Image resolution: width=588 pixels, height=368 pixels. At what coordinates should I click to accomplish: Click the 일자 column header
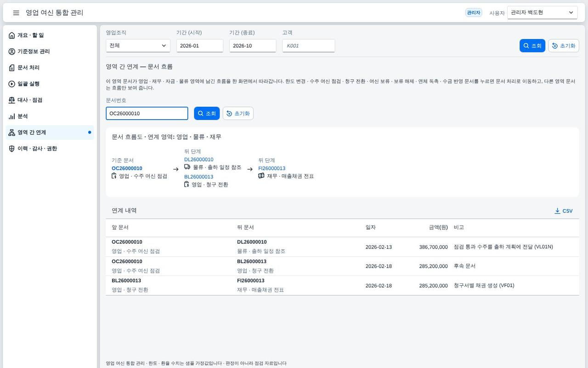pyautogui.click(x=371, y=227)
